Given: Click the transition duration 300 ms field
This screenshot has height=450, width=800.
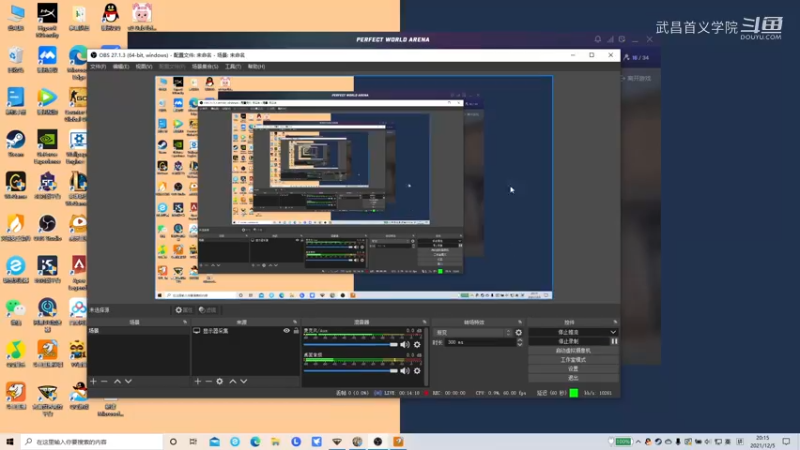Looking at the screenshot, I should [481, 342].
